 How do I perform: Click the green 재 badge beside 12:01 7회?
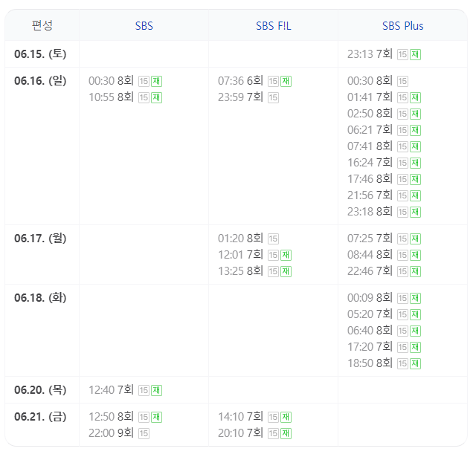point(286,256)
